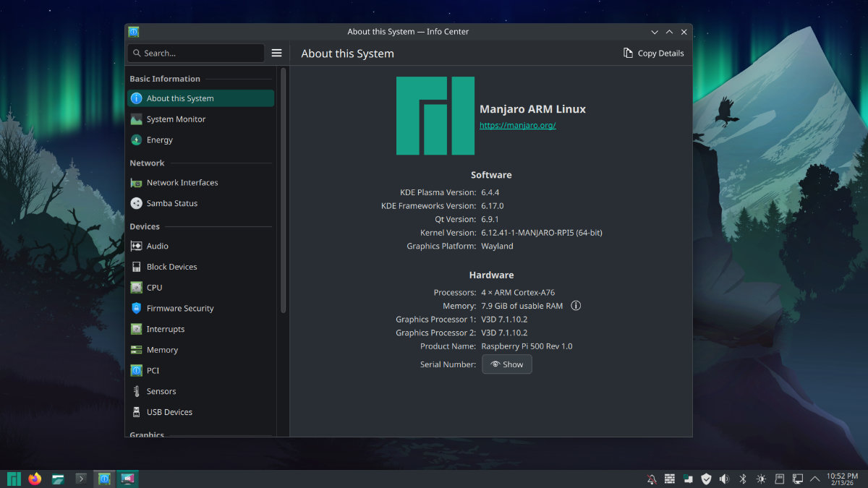Click the KDE Plasma Version value 6.4.4

[x=490, y=192]
